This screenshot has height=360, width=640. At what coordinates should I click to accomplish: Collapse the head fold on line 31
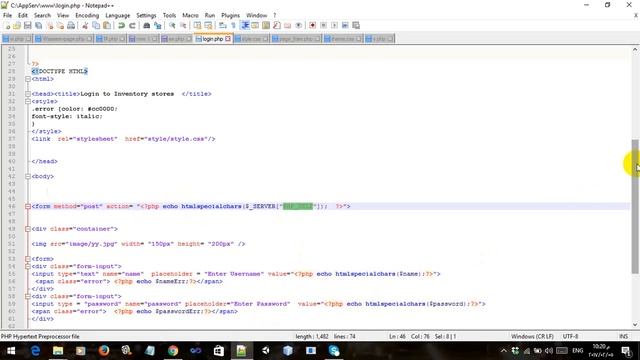point(28,94)
